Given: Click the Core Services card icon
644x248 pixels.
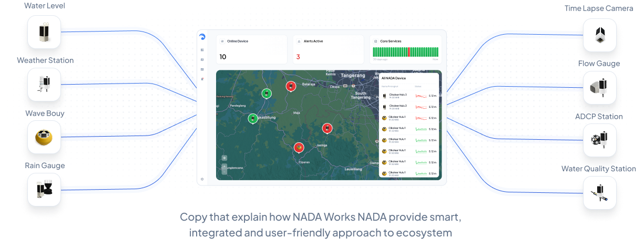Looking at the screenshot, I should click(375, 41).
